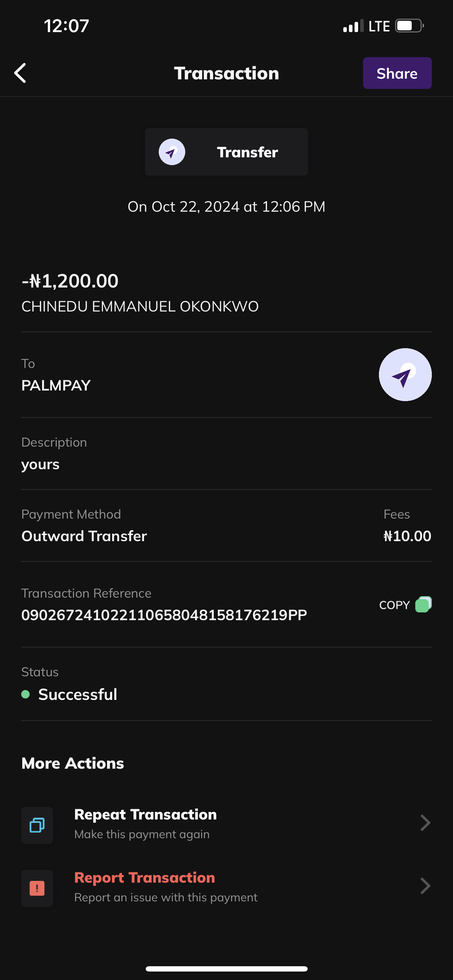Viewport: 453px width, 980px height.
Task: Expand Report Transaction chevron arrow
Action: 425,886
